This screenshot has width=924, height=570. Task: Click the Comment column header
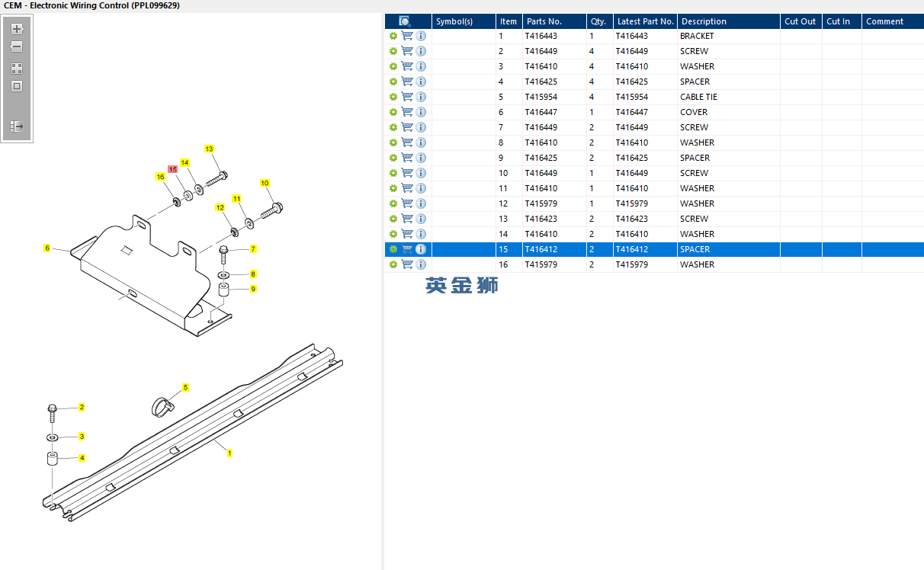[x=893, y=21]
